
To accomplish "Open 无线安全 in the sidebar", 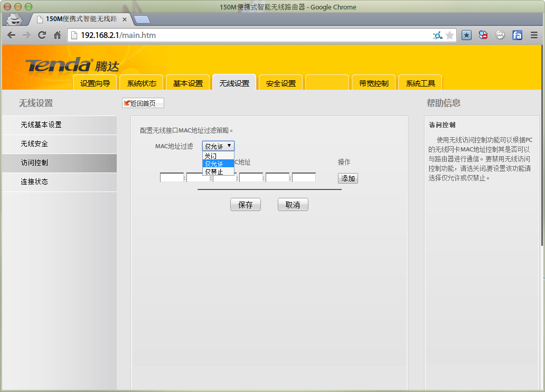I will coord(60,144).
